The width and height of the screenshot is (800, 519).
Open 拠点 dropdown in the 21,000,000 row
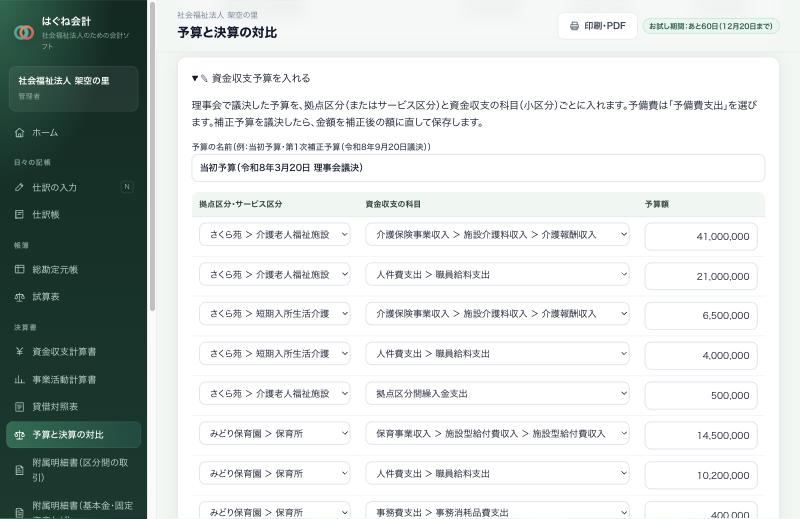coord(274,275)
